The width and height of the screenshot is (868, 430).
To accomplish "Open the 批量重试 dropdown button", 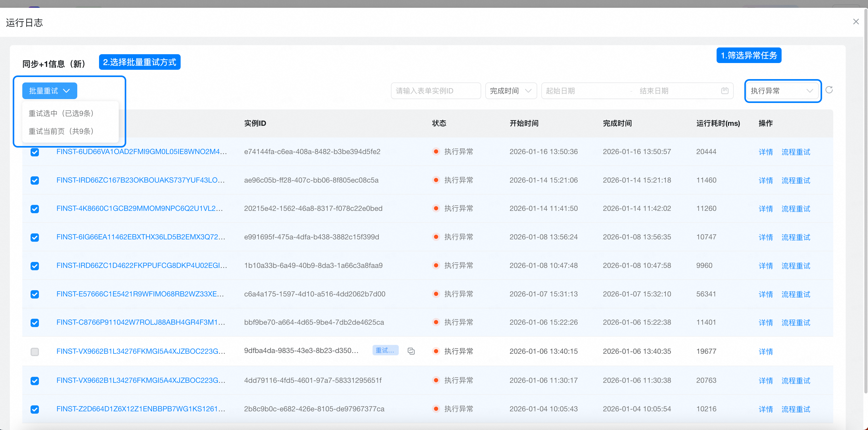I will click(50, 91).
